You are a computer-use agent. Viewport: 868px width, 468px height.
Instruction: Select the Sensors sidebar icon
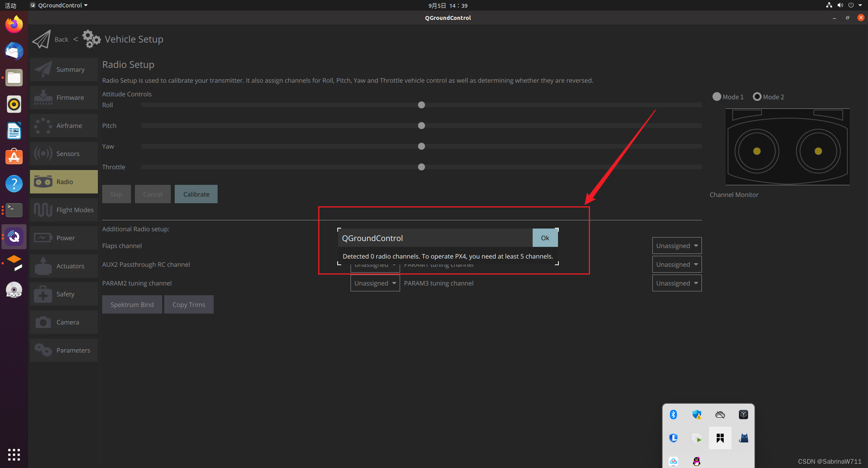(43, 154)
